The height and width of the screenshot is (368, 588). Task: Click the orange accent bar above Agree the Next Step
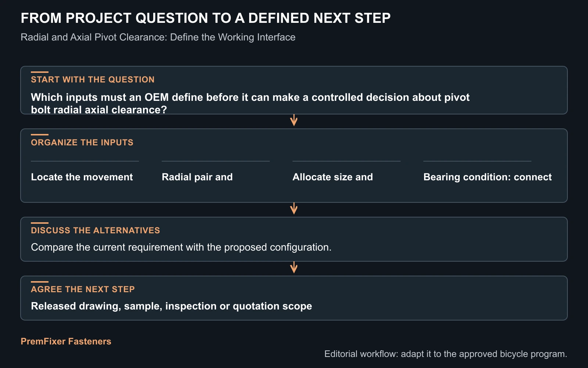point(40,282)
